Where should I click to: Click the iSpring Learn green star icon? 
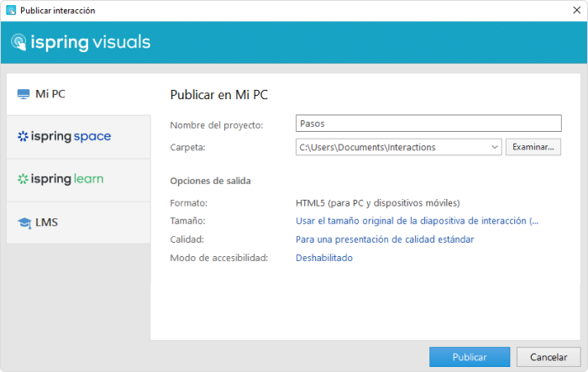coord(23,179)
